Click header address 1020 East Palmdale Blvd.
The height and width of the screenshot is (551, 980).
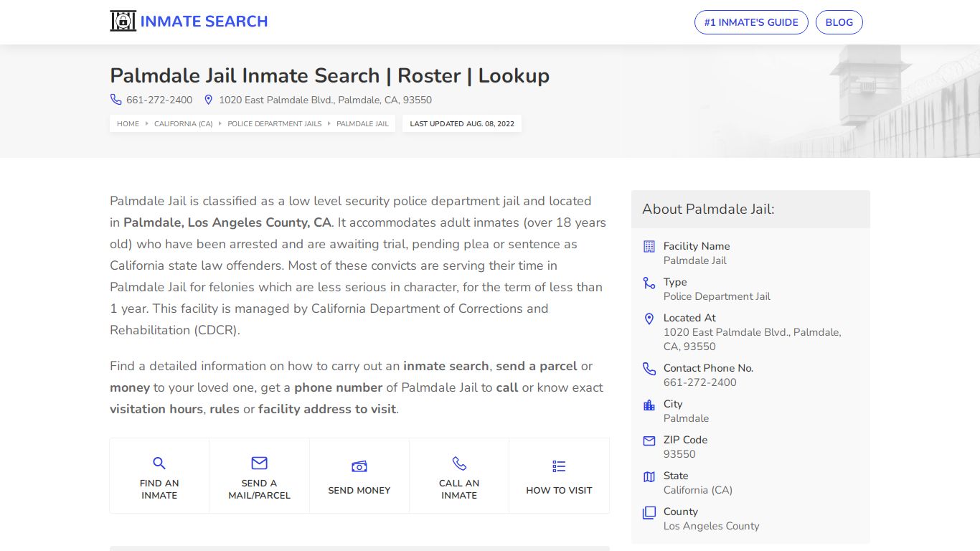tap(325, 100)
